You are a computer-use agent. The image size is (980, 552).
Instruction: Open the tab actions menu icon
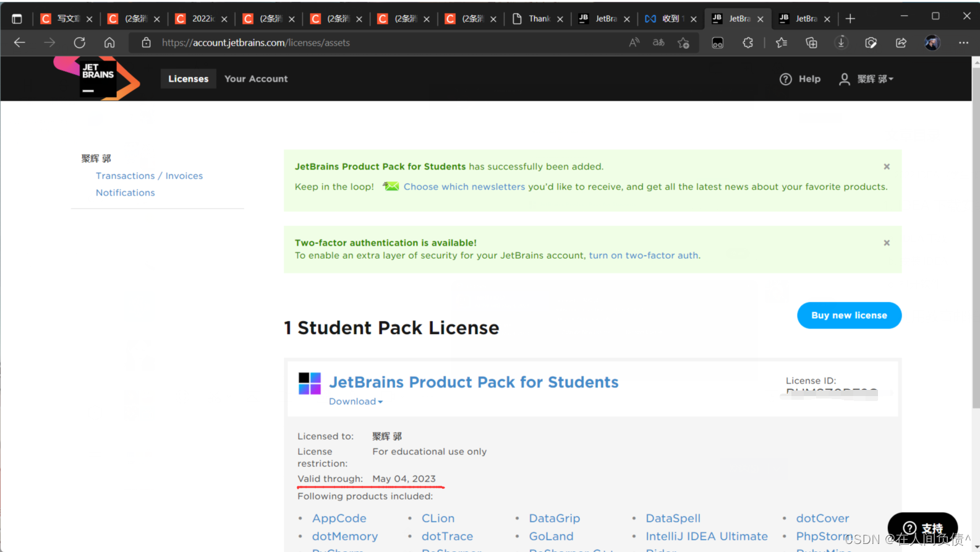(x=17, y=19)
